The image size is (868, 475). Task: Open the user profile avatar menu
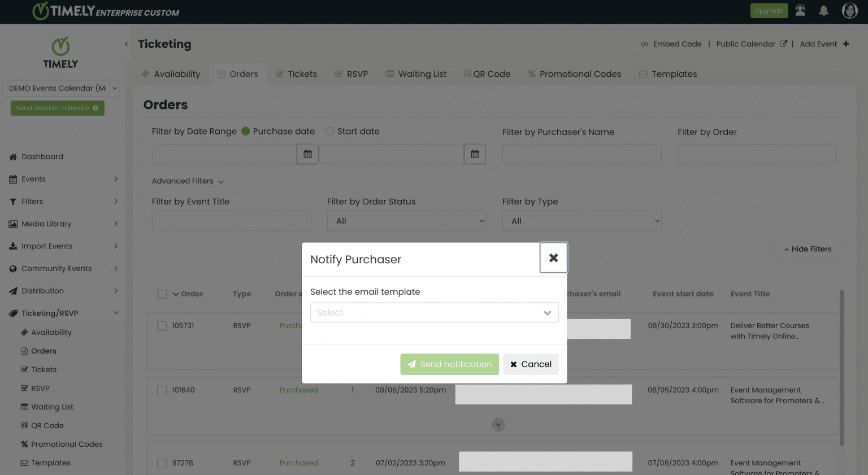click(x=849, y=10)
